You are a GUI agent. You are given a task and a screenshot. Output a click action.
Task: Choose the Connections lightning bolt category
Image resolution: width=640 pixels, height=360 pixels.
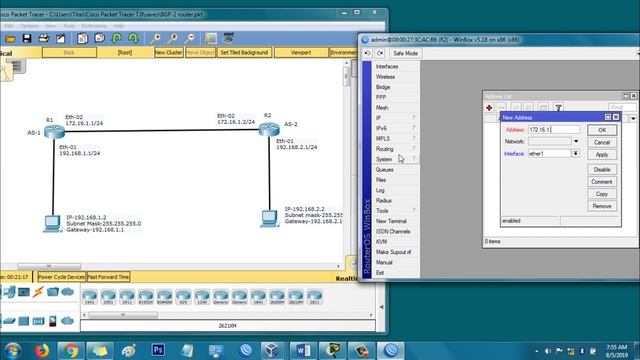coord(38,292)
